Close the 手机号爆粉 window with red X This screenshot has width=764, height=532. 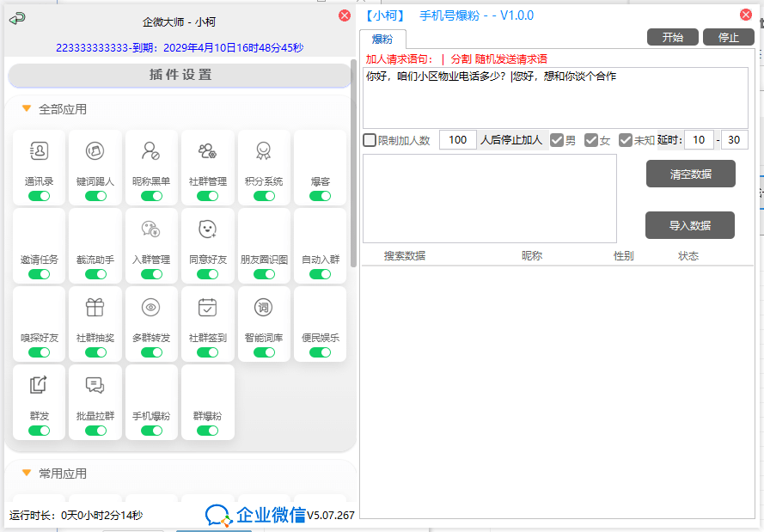pos(745,15)
